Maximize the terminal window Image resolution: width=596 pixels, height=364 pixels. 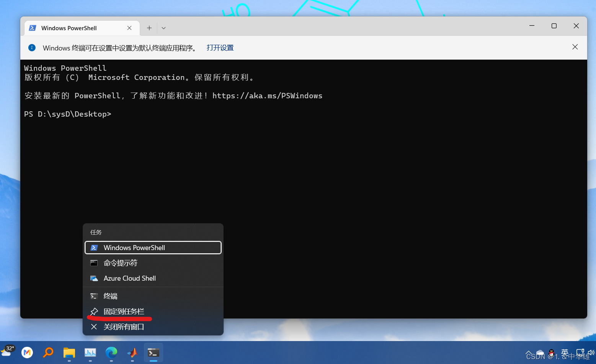(554, 26)
